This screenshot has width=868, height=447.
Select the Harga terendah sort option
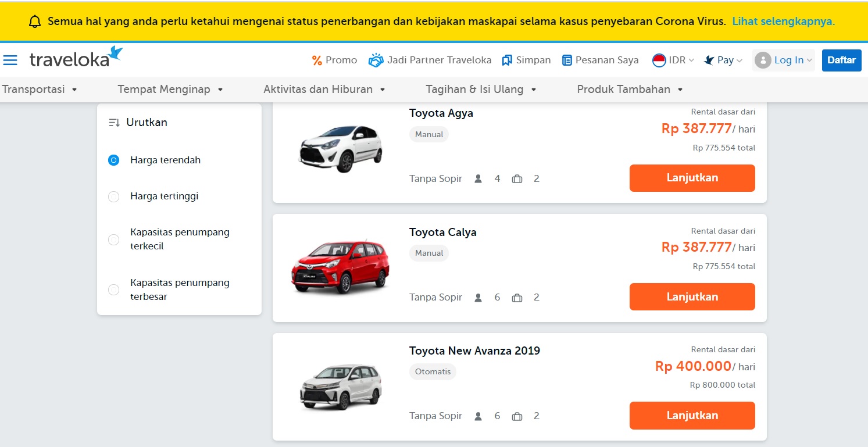(114, 160)
